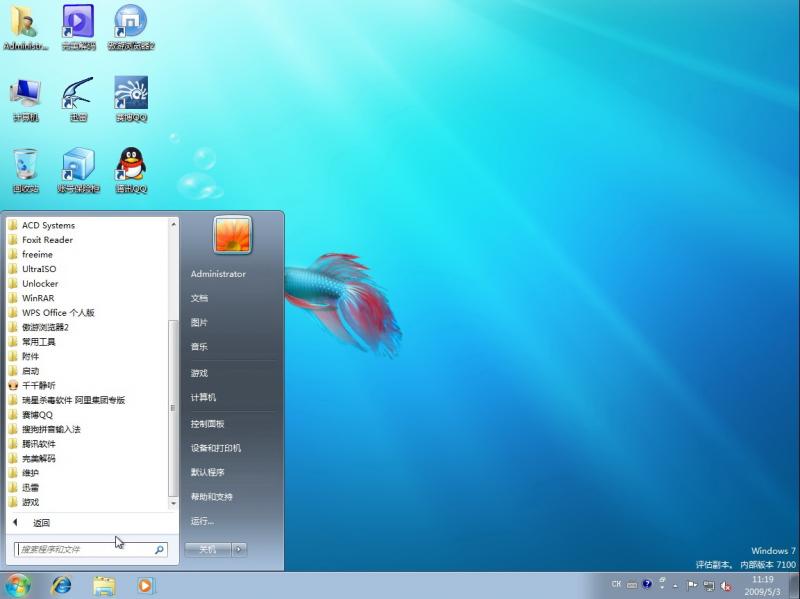
Task: Open 计算机 in the Start menu right pane
Action: [203, 397]
